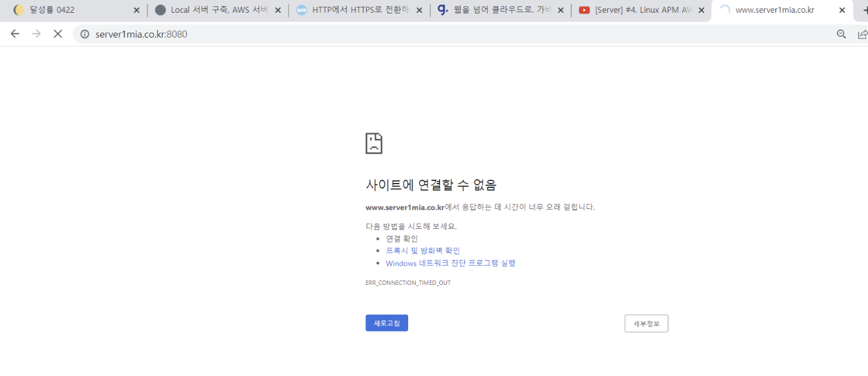Close the 달성률 0422 tab
868x376 pixels.
tap(136, 10)
